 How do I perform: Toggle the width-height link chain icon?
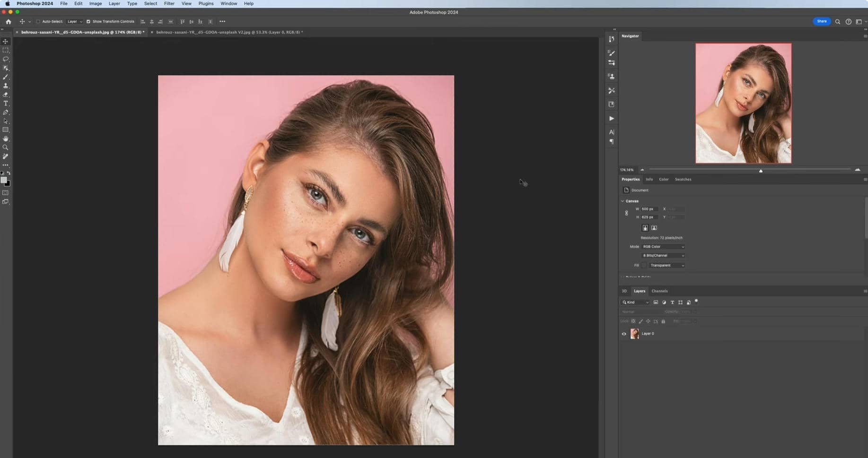626,213
